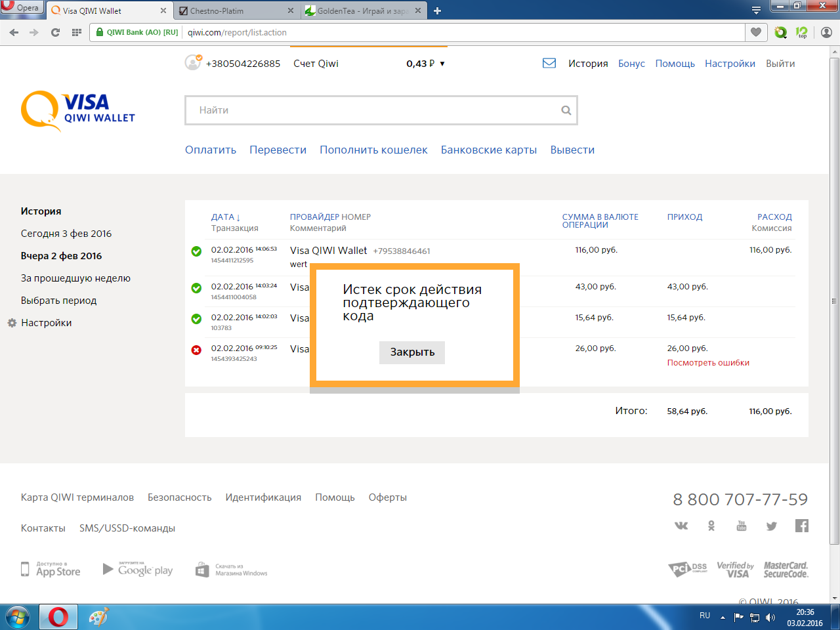840x630 pixels.
Task: Reload the page with refresh icon
Action: pos(55,32)
